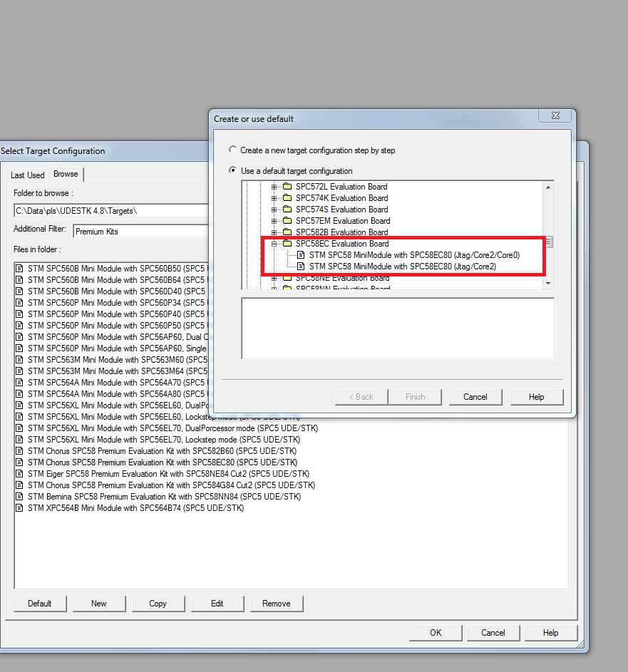Select STM SPC563M Mini Module with SPC563M64
The width and height of the screenshot is (628, 672).
(x=118, y=371)
